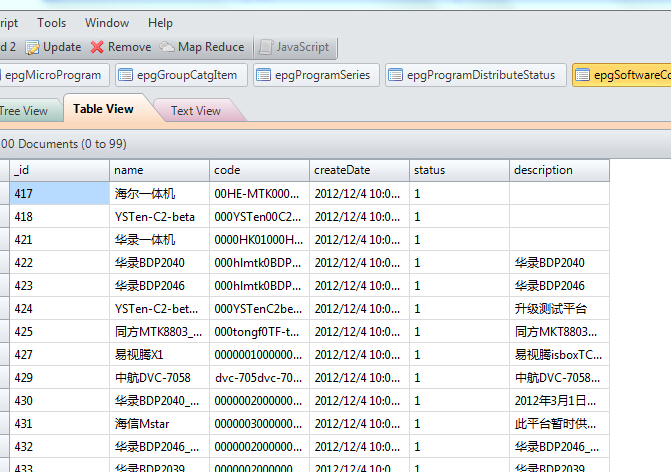Sort by the createDate column header
This screenshot has width=671, height=472.
[x=359, y=170]
